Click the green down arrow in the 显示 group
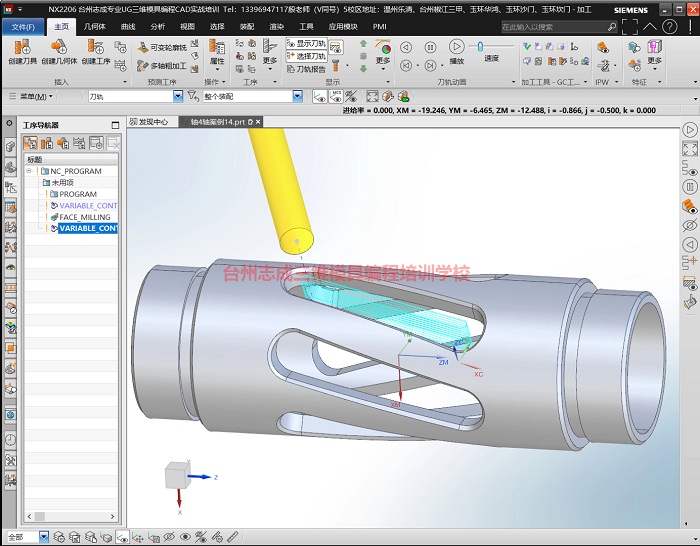Screen dimensions: 700x546 point(363,69)
